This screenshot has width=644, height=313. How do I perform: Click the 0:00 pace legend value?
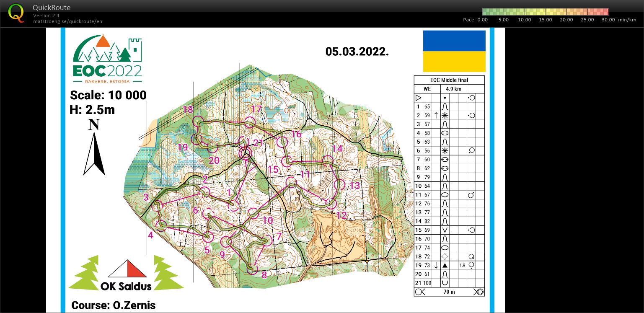click(483, 20)
